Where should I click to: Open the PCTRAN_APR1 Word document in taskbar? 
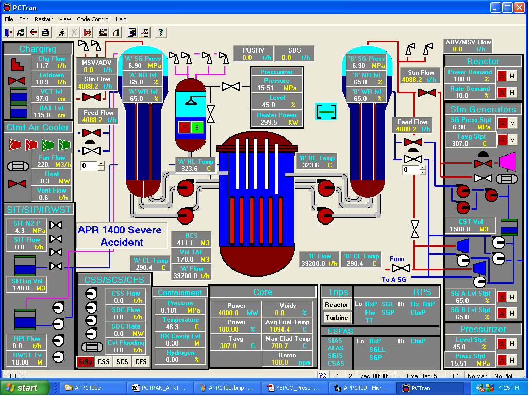(159, 388)
